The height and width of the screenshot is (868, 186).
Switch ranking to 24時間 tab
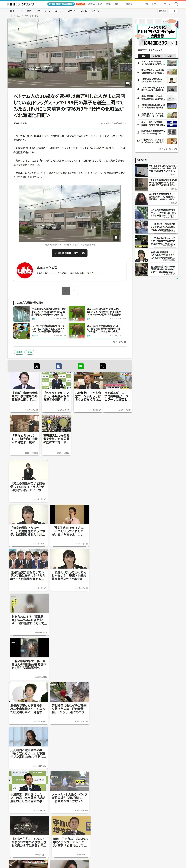[x=157, y=56]
